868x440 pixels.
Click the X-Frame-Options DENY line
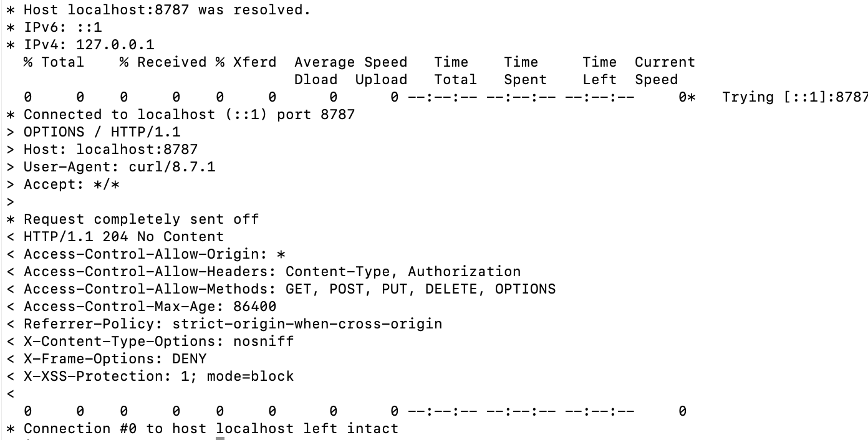pos(115,359)
